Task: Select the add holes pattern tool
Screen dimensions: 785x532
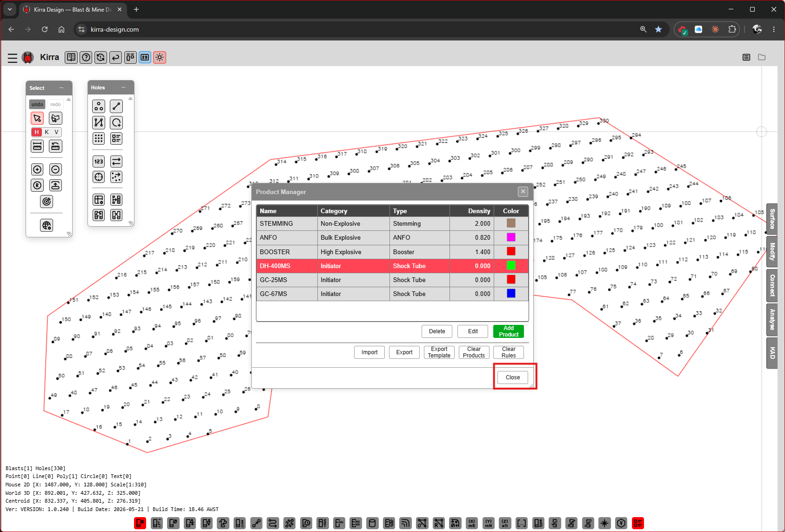Action: pyautogui.click(x=99, y=107)
